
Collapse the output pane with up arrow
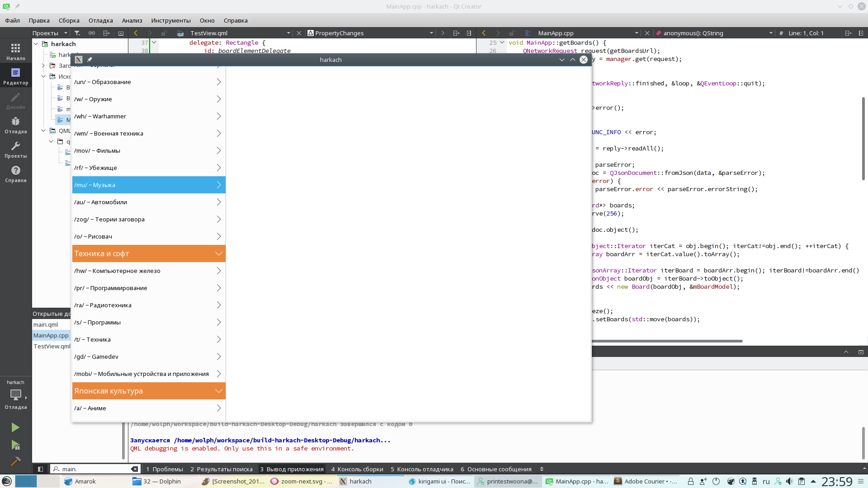[x=846, y=352]
